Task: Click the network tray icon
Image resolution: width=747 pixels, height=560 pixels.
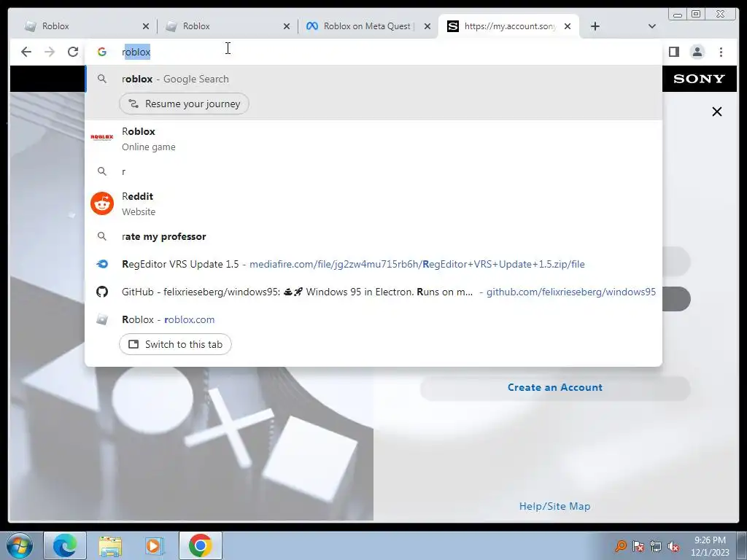Action: pos(656,546)
